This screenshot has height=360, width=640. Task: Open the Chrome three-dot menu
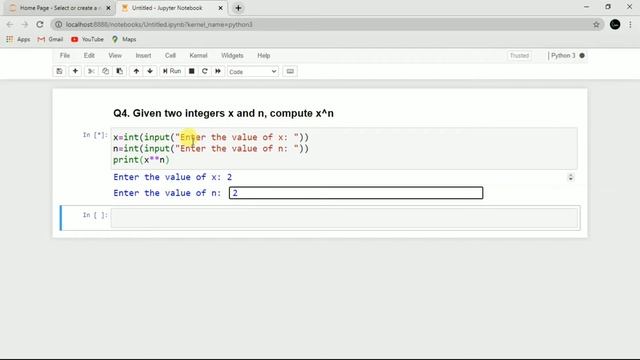click(x=630, y=24)
